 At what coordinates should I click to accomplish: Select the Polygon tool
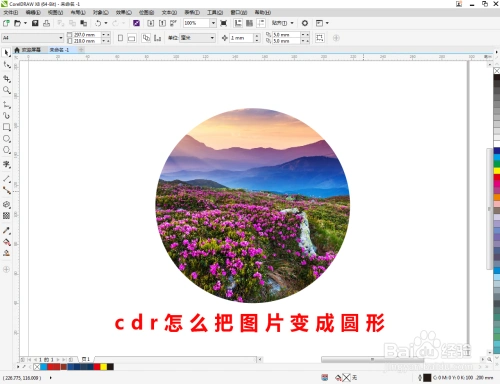[x=6, y=150]
